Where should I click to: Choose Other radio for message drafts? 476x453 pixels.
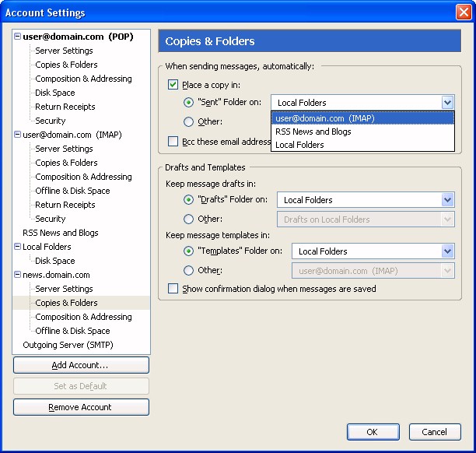188,219
